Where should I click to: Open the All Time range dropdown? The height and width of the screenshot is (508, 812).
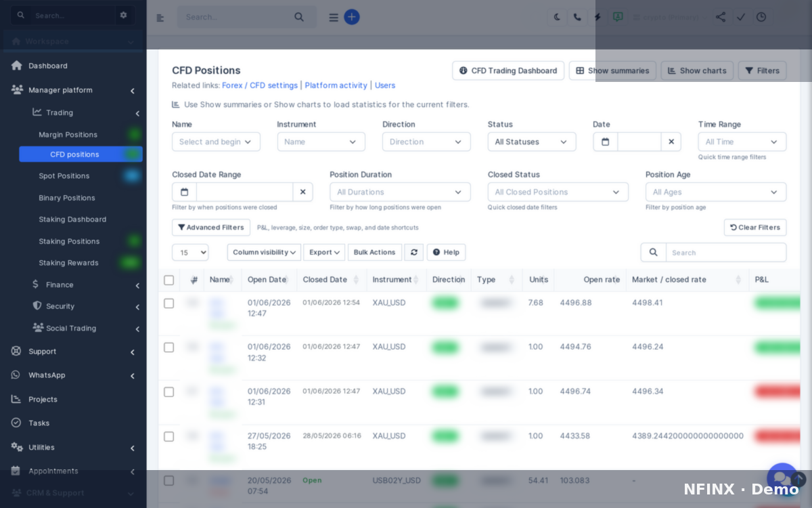[x=742, y=142]
